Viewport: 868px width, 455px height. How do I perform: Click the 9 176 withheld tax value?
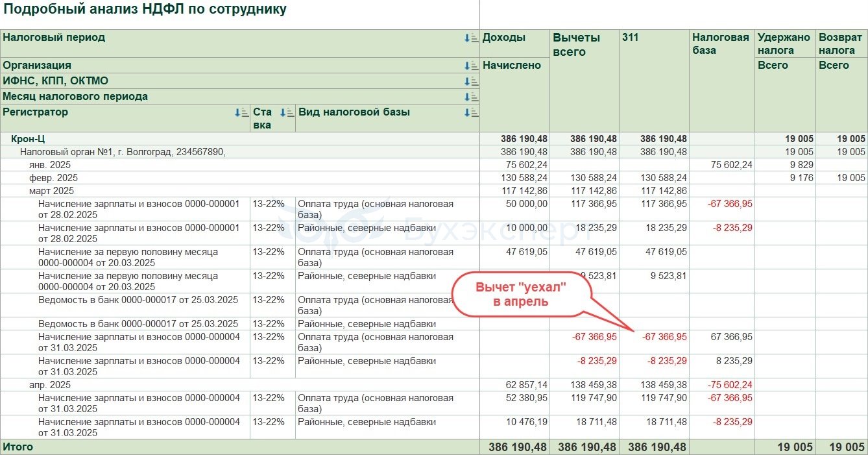point(801,178)
